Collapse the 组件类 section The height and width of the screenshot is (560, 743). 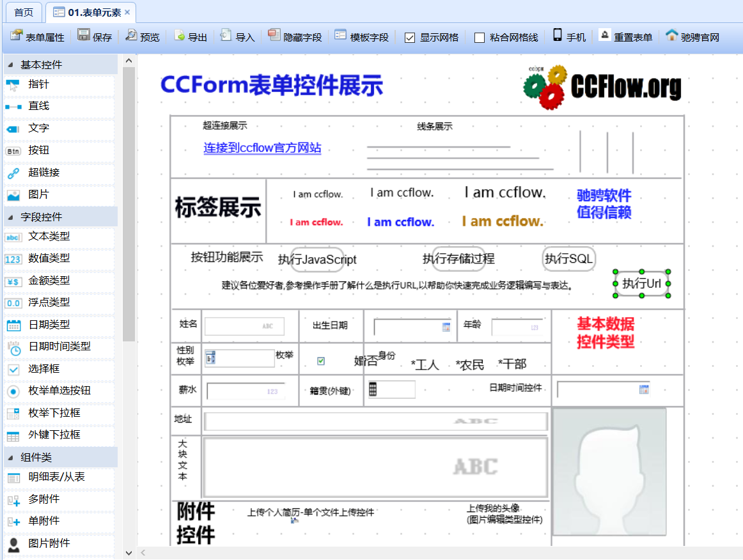tap(10, 458)
